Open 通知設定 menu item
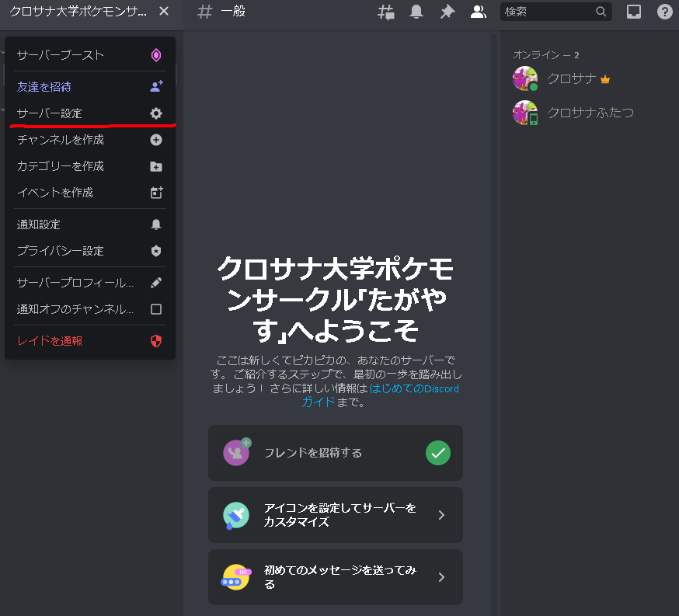The height and width of the screenshot is (616, 679). coord(90,224)
